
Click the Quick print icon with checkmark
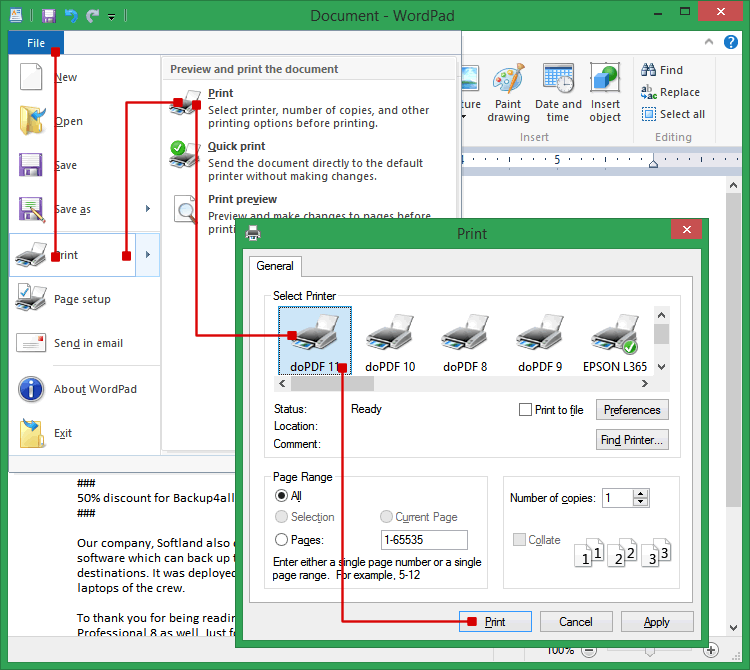[185, 154]
